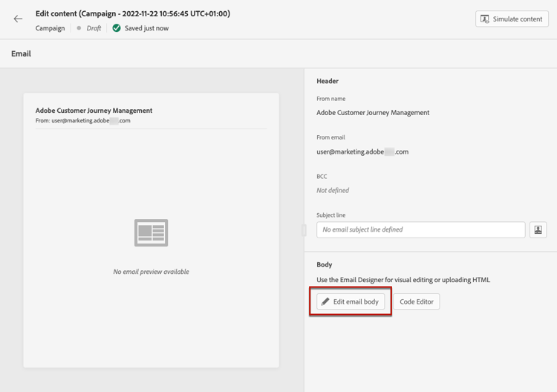This screenshot has width=557, height=392.
Task: Click Edit email body button
Action: [351, 301]
